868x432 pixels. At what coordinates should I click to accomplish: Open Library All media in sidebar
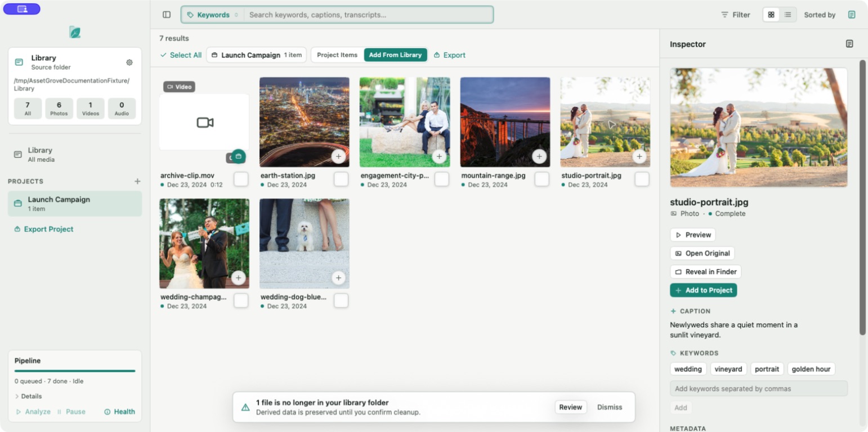pos(75,155)
